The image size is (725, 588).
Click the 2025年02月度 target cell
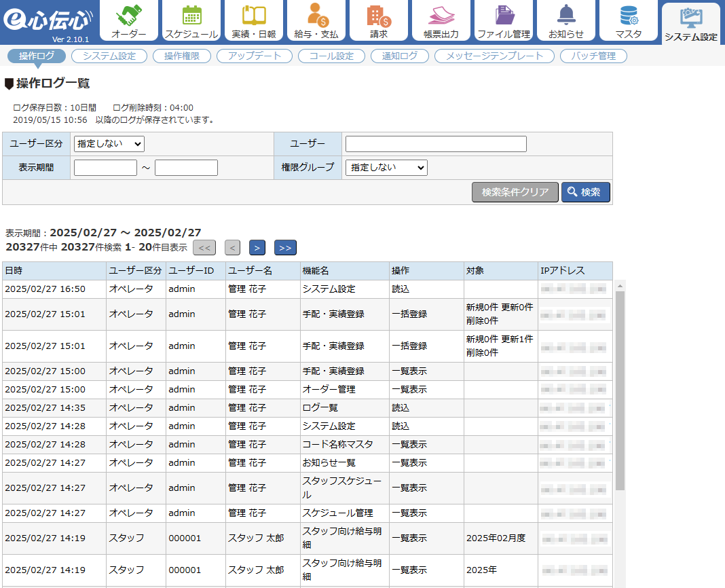point(501,538)
